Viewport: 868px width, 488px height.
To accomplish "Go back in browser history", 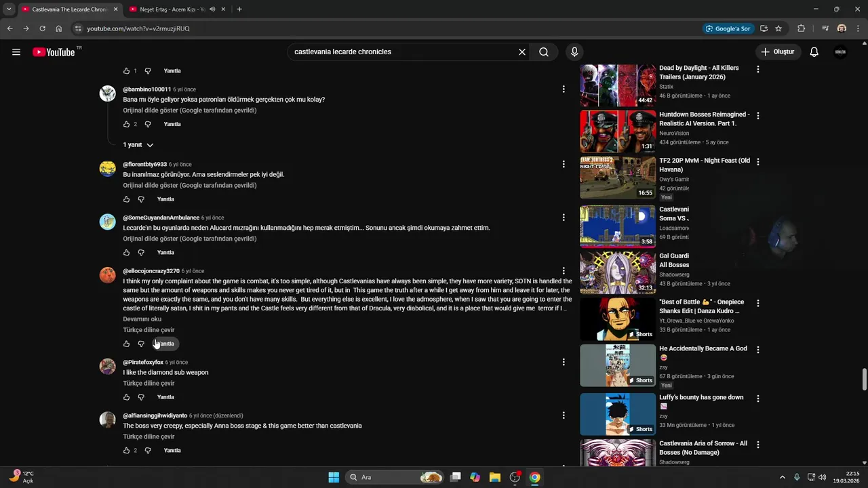I will [x=9, y=28].
